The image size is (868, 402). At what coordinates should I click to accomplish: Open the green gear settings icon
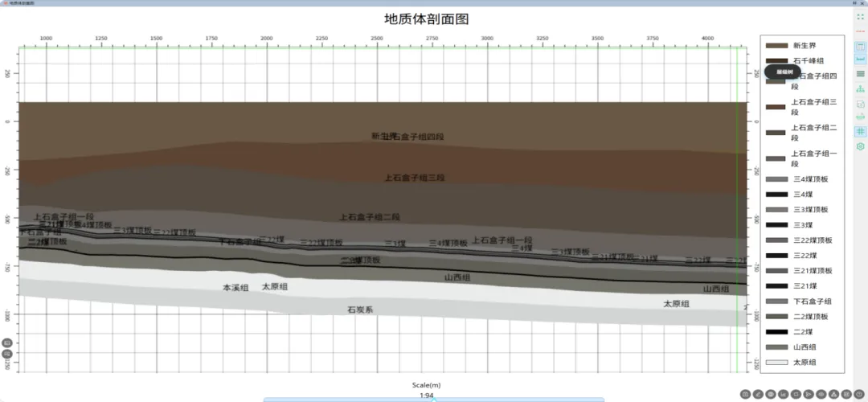point(860,146)
